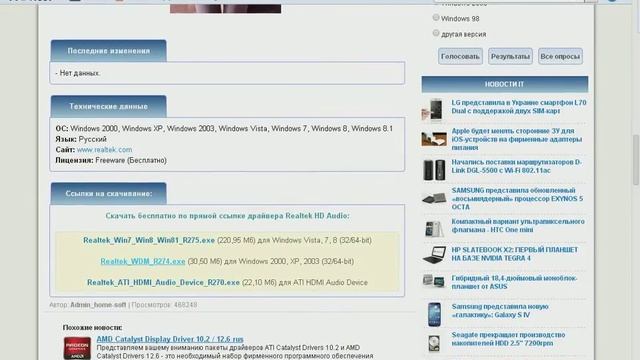
Task: Click the Голосовать button
Action: click(x=460, y=56)
